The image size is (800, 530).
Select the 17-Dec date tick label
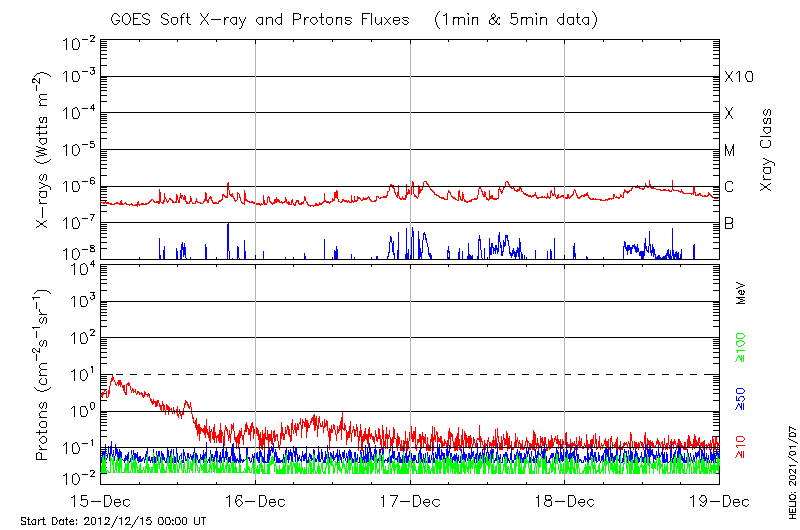pyautogui.click(x=410, y=500)
